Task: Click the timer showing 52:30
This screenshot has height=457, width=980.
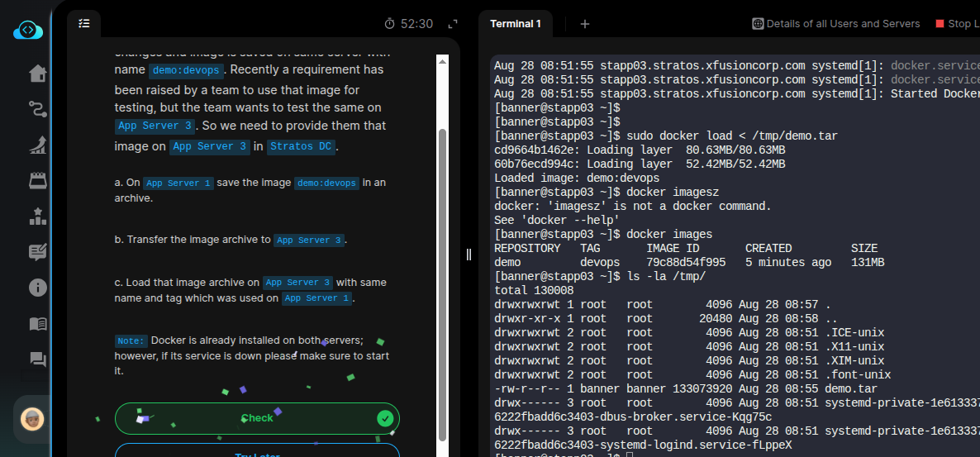Action: click(408, 24)
